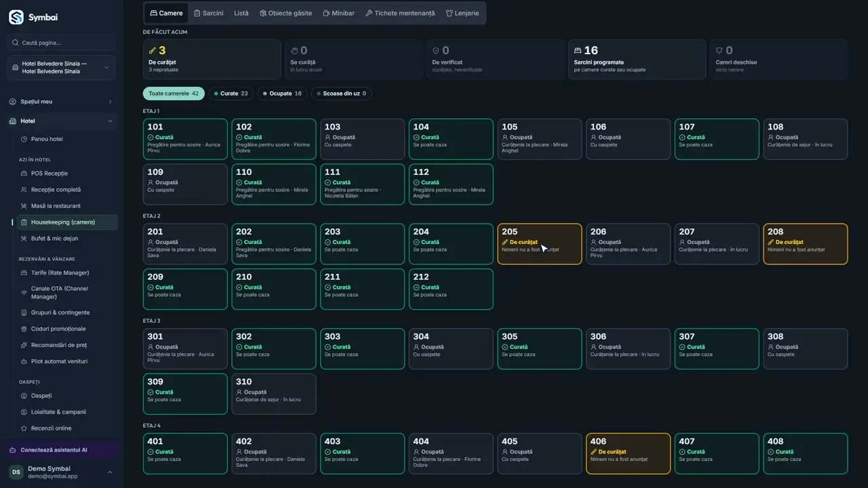This screenshot has height=488, width=868.
Task: Filter by Toate camerele 42
Action: 174,94
